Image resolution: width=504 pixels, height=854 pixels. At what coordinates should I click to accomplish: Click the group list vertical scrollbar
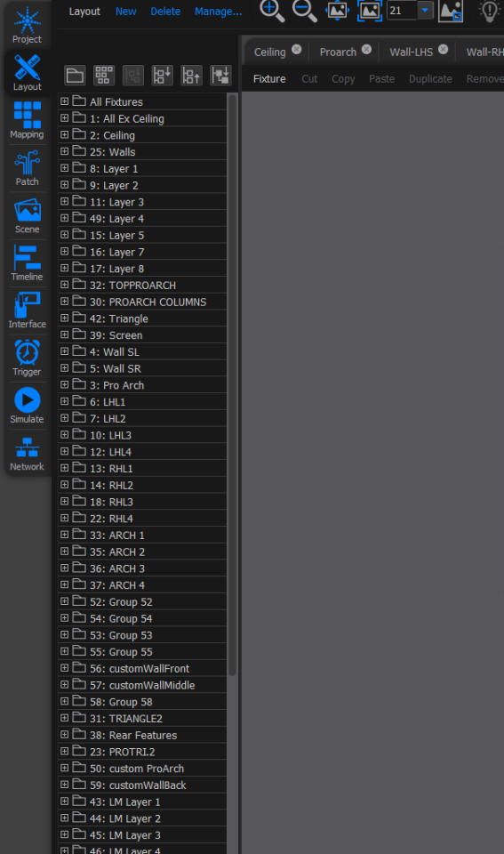coord(232,384)
